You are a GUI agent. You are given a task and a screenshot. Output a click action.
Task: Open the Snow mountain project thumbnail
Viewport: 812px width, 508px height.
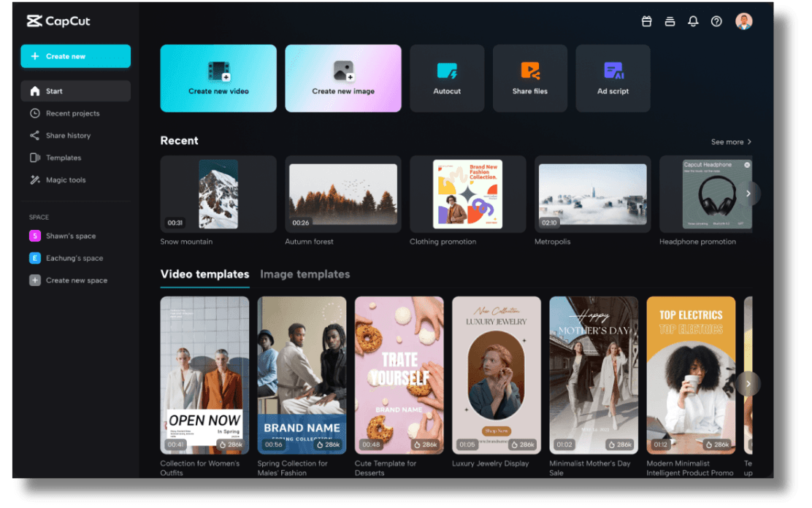tap(218, 194)
